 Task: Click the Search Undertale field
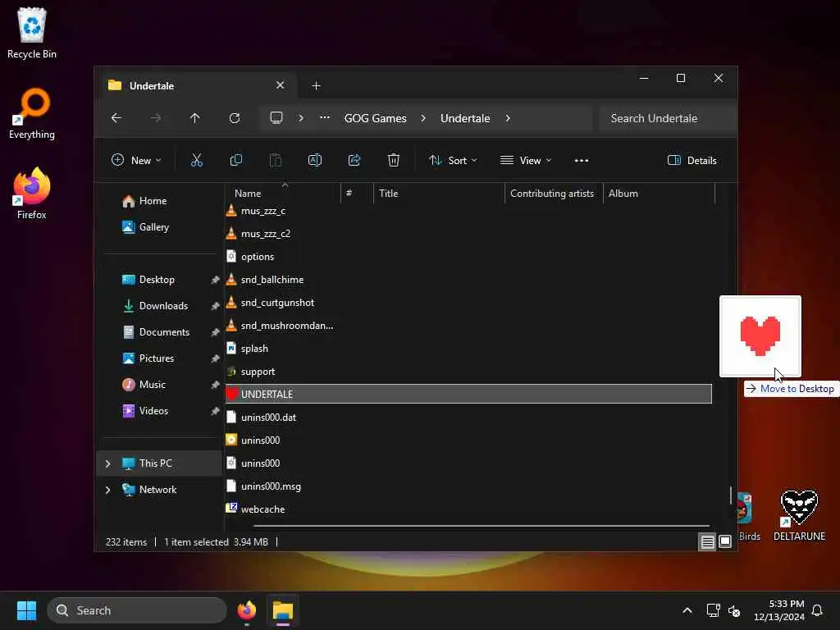click(x=667, y=118)
